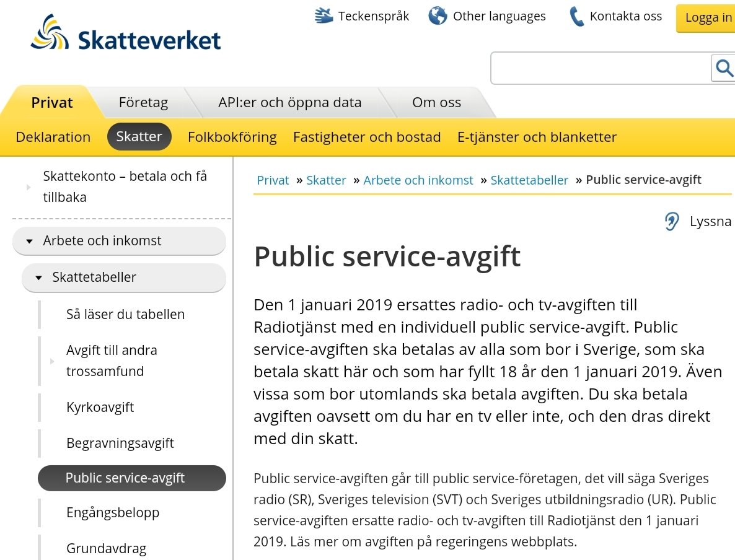Switch to the Företag tab

(143, 102)
